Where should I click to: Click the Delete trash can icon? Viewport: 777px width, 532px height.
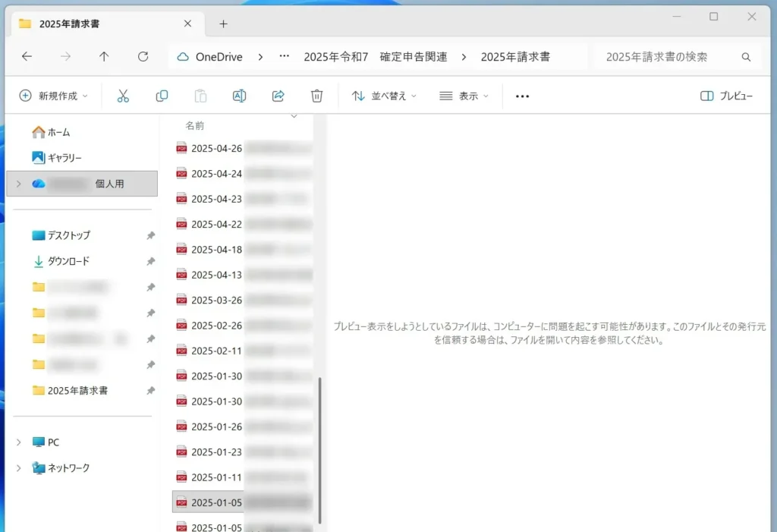pyautogui.click(x=317, y=96)
